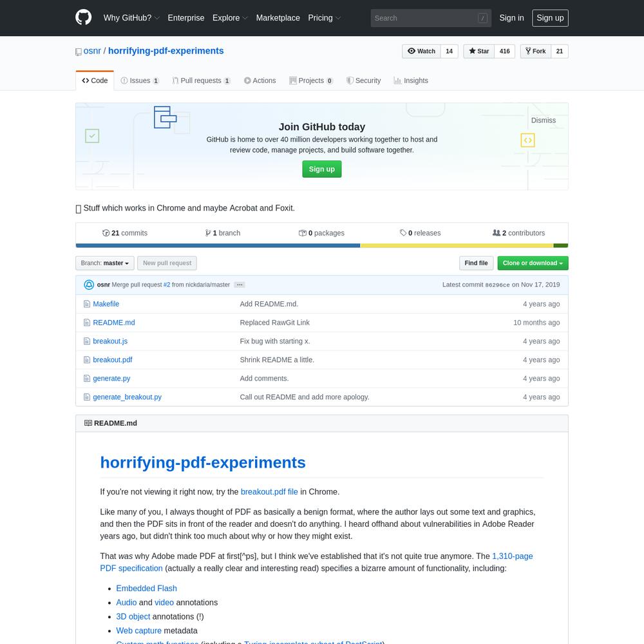The image size is (644, 644).
Task: Open the Explore dropdown menu
Action: pos(230,17)
